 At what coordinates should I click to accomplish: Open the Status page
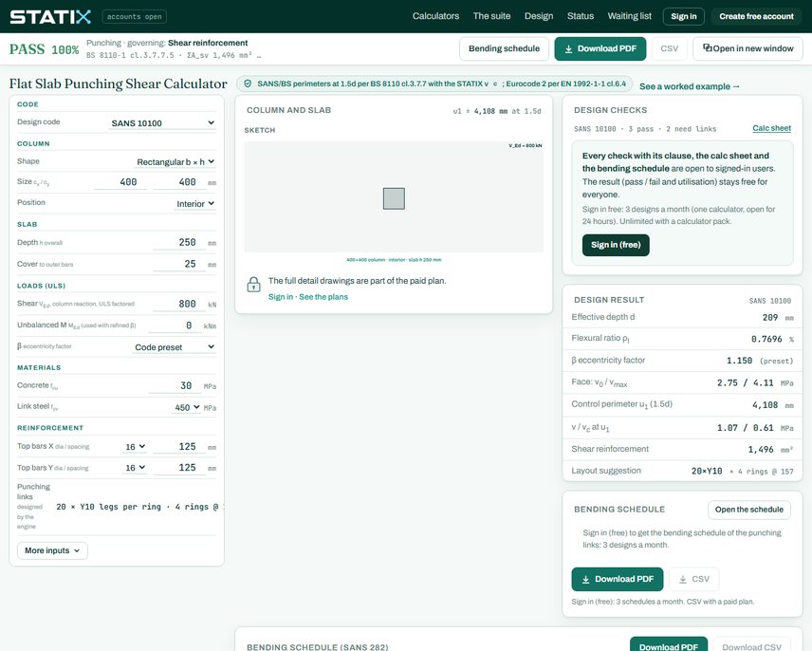[x=580, y=16]
